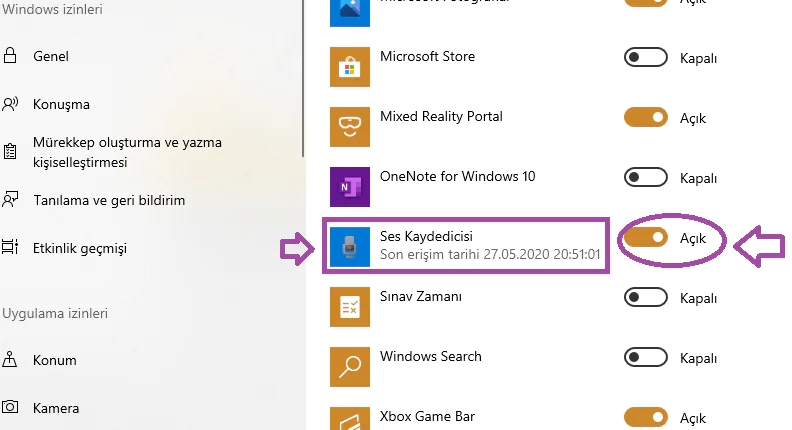Disable the Ses Kaydedicisi toggle
Image resolution: width=792 pixels, height=430 pixels.
(x=645, y=238)
